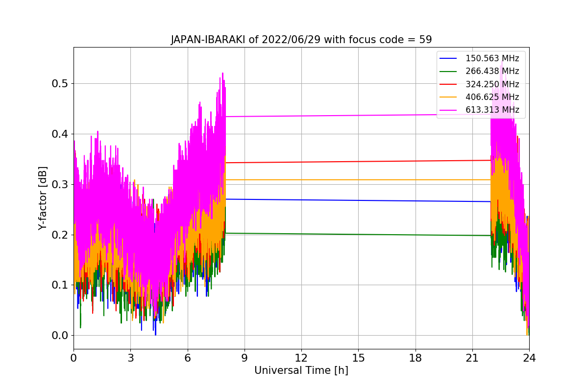588x392 pixels.
Task: Click the 150.563 MHz legend label
Action: [492, 58]
